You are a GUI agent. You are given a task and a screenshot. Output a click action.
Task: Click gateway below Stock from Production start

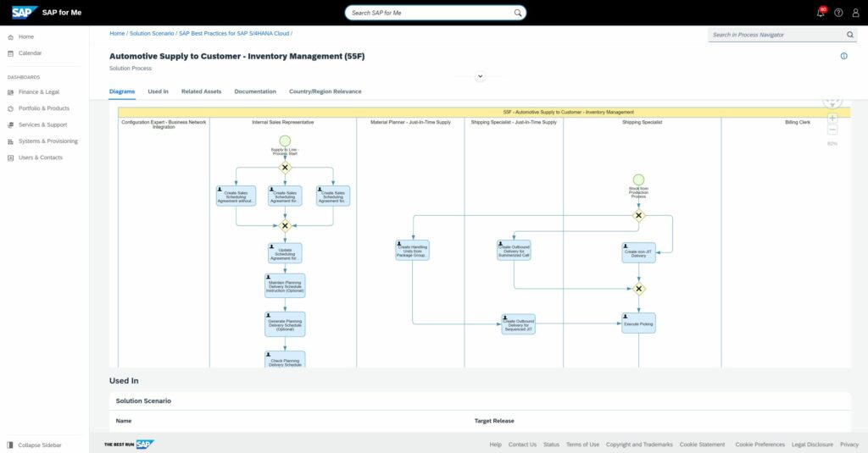coord(638,216)
